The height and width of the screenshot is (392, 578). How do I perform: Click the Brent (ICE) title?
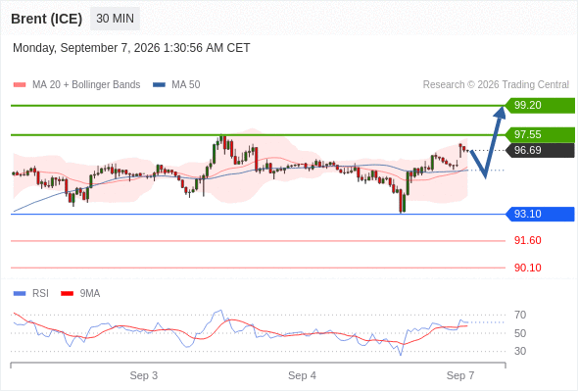[46, 19]
